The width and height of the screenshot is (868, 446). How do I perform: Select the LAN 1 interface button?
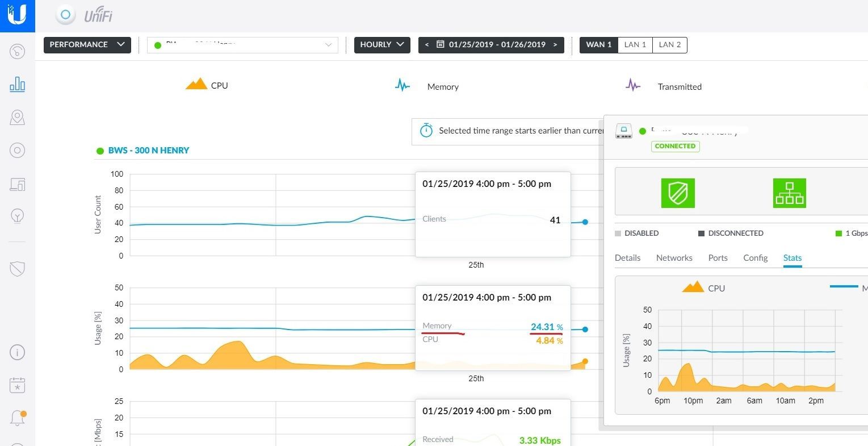click(x=635, y=45)
